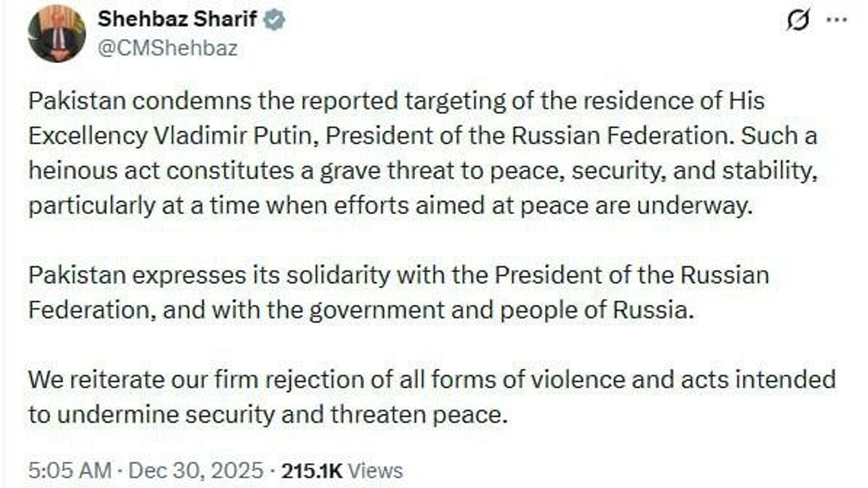Open the three-dot more options menu
The height and width of the screenshot is (488, 868).
coord(836,20)
